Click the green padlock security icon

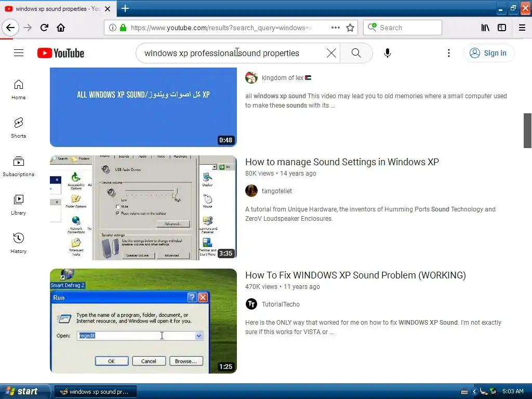tap(123, 28)
